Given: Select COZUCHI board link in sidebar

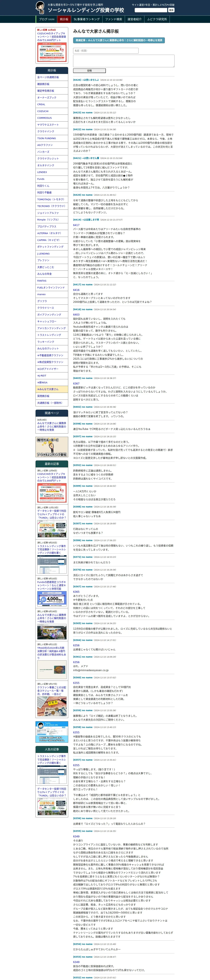Looking at the screenshot, I should pos(52,111).
